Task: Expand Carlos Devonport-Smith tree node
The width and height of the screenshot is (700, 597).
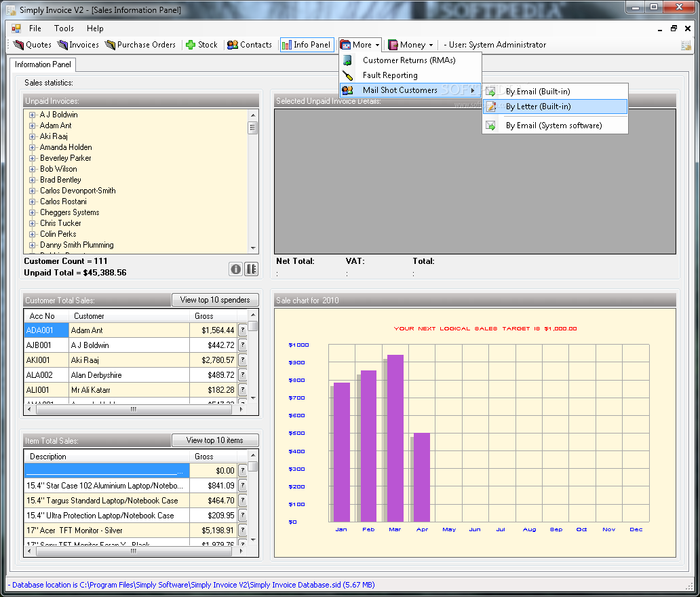Action: point(32,191)
